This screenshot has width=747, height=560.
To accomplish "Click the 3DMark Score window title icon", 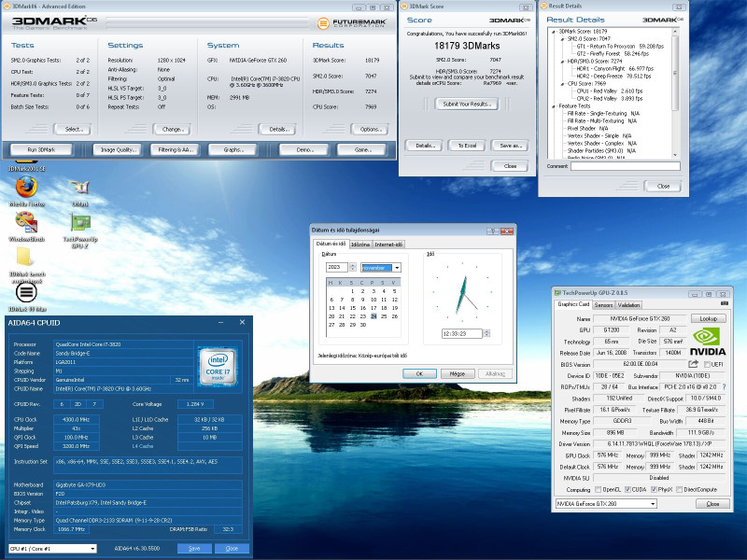I will [x=404, y=7].
